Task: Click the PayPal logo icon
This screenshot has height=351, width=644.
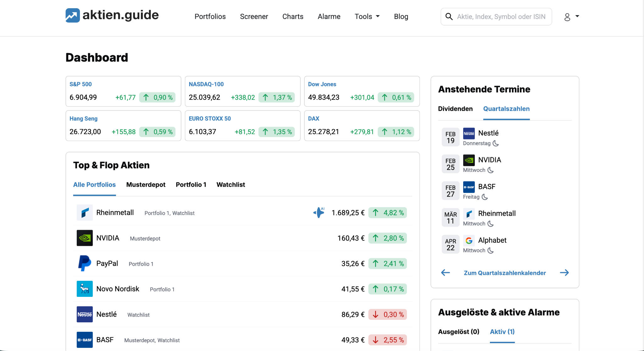Action: [x=85, y=263]
